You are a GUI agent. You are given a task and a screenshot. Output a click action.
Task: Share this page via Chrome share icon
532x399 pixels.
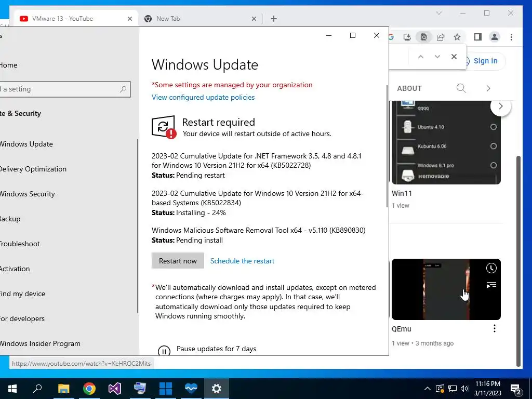(x=441, y=37)
